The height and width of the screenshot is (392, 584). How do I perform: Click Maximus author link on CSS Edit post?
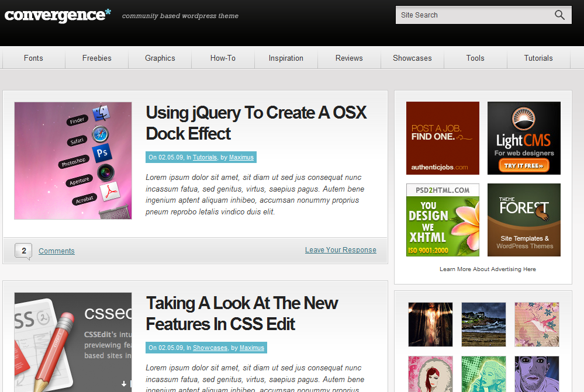click(252, 348)
